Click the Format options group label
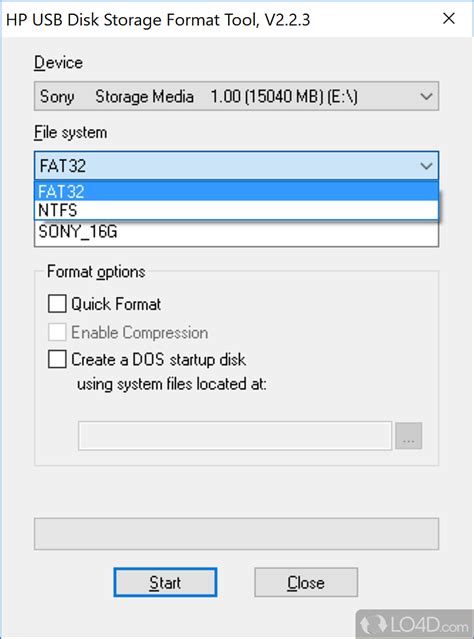The image size is (474, 639). [x=96, y=272]
